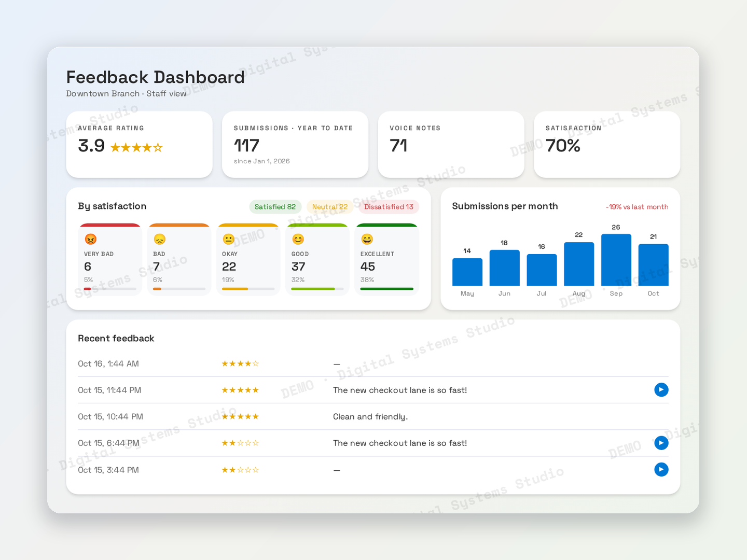Play the Oct 15, 11:44 PM voice note
This screenshot has width=747, height=560.
[661, 390]
